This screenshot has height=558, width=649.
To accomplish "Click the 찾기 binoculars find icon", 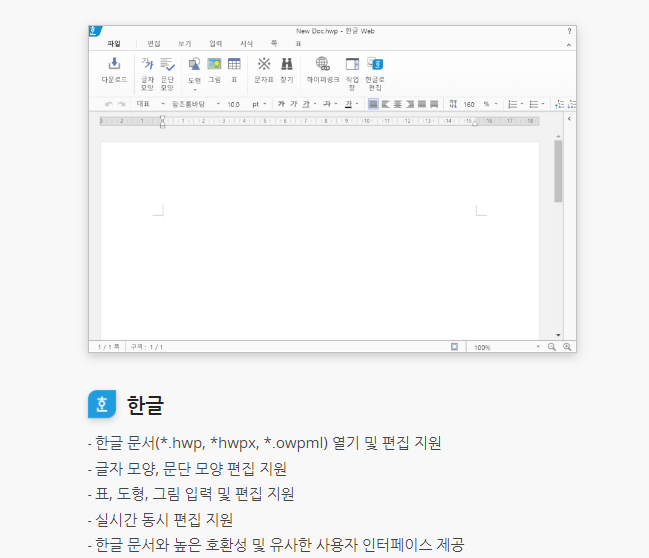I will 286,64.
